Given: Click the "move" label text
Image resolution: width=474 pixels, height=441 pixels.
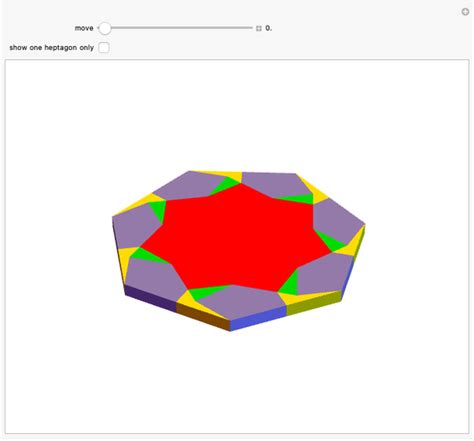Looking at the screenshot, I should (x=84, y=28).
